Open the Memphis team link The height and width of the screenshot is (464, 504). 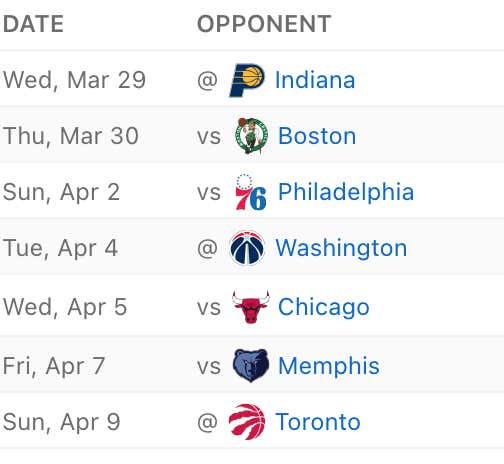point(329,366)
